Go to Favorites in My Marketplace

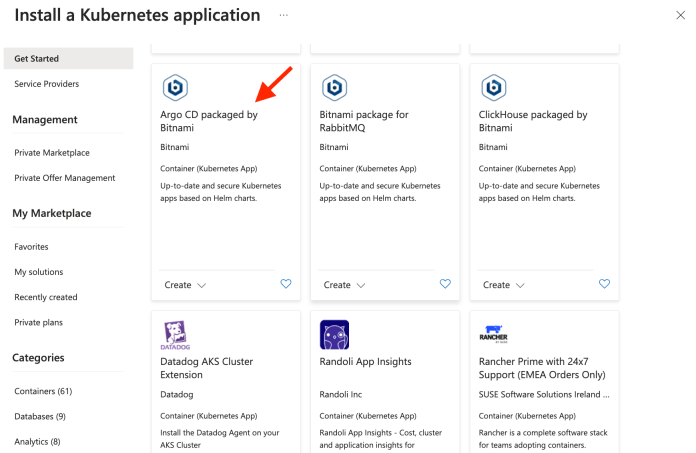click(x=31, y=247)
